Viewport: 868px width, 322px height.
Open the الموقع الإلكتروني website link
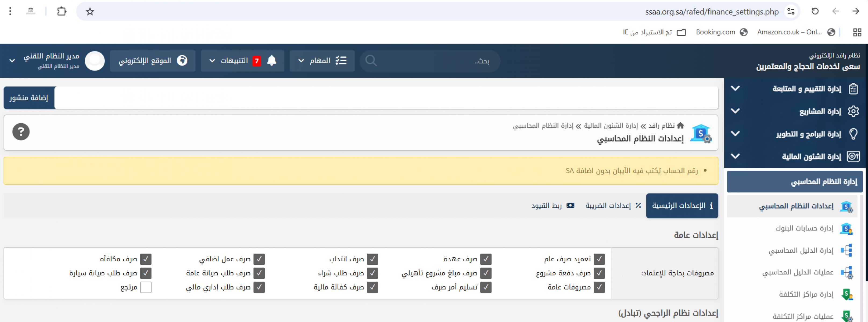point(153,61)
